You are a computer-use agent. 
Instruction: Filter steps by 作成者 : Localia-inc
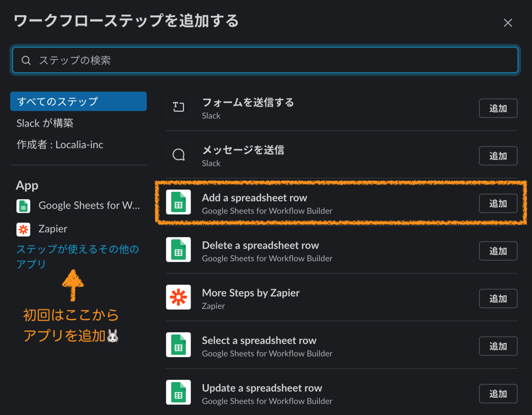[x=60, y=145]
